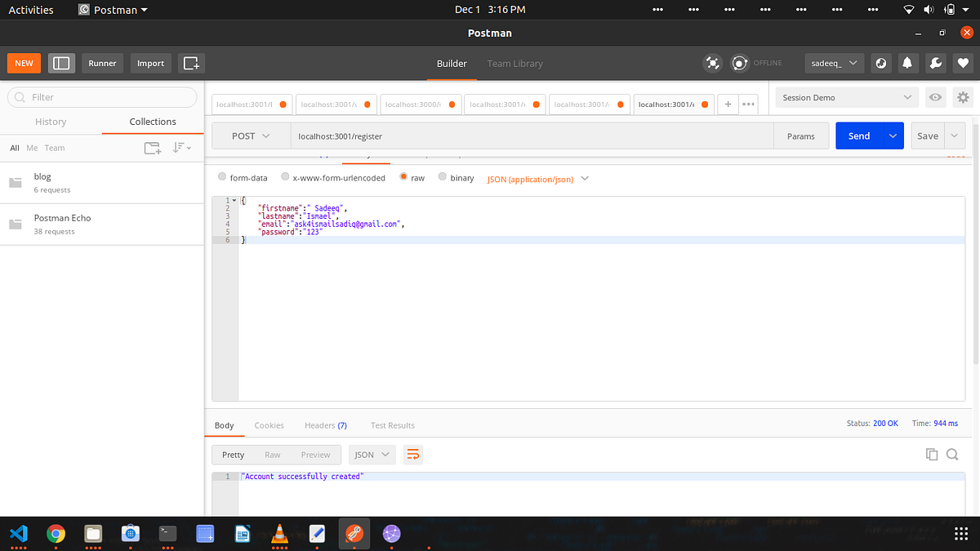Image resolution: width=980 pixels, height=551 pixels.
Task: Open the environment settings gear icon
Action: [964, 97]
